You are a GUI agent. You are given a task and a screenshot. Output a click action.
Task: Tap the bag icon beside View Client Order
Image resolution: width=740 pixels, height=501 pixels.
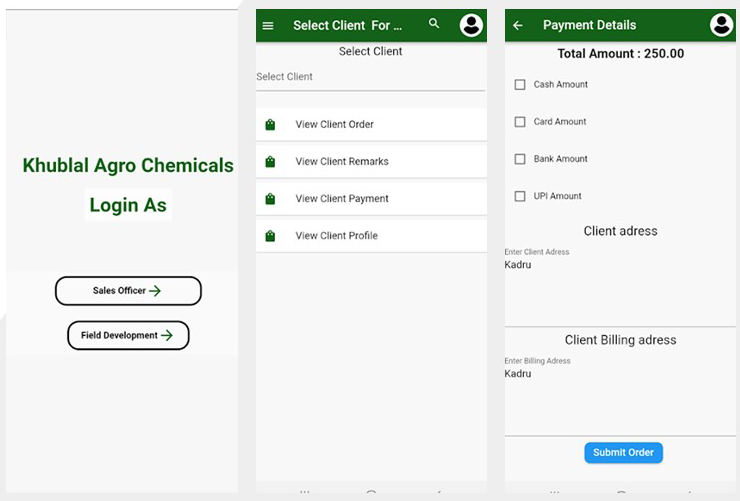[270, 125]
